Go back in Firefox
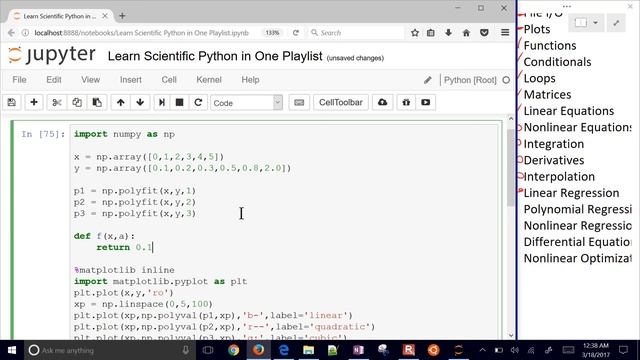 (x=11, y=33)
